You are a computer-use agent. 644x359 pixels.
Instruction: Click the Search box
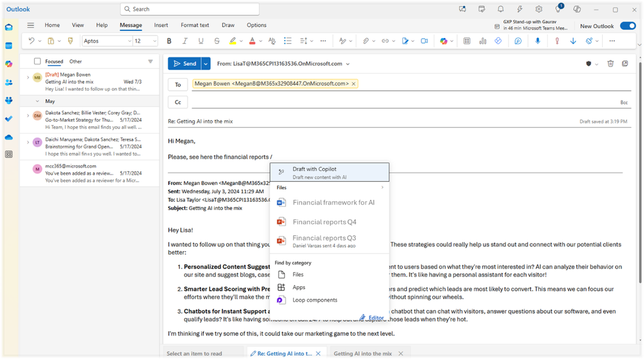[x=190, y=9]
